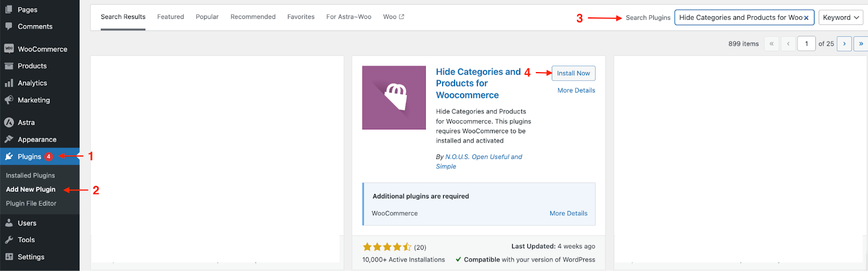Open the Analytics sidebar menu
Screen dimensions: 868x271
40,83
